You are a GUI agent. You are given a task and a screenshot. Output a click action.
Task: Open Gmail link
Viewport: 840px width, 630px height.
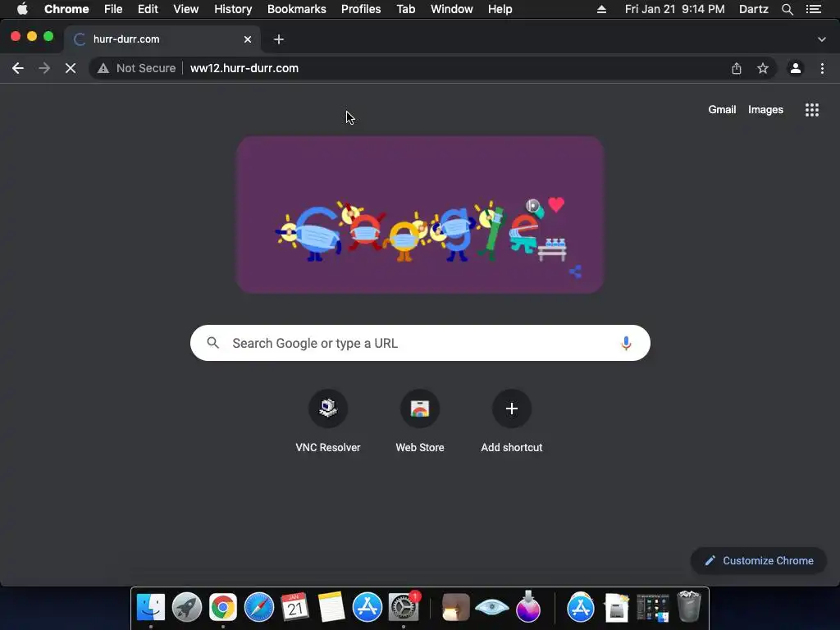pos(722,109)
